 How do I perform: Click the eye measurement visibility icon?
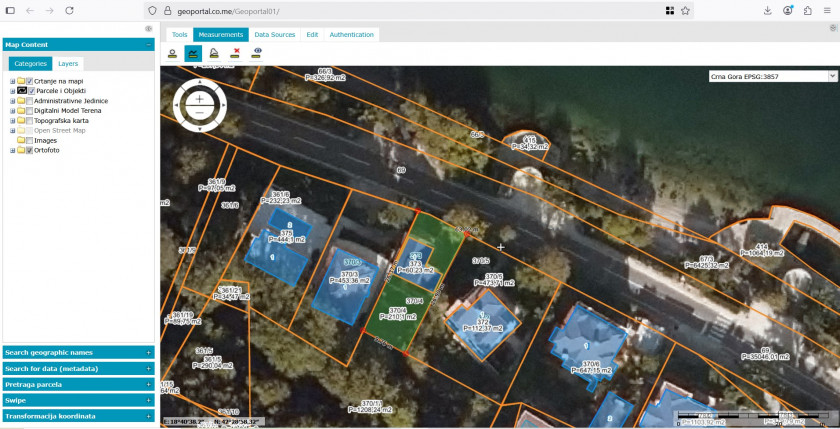pos(258,54)
